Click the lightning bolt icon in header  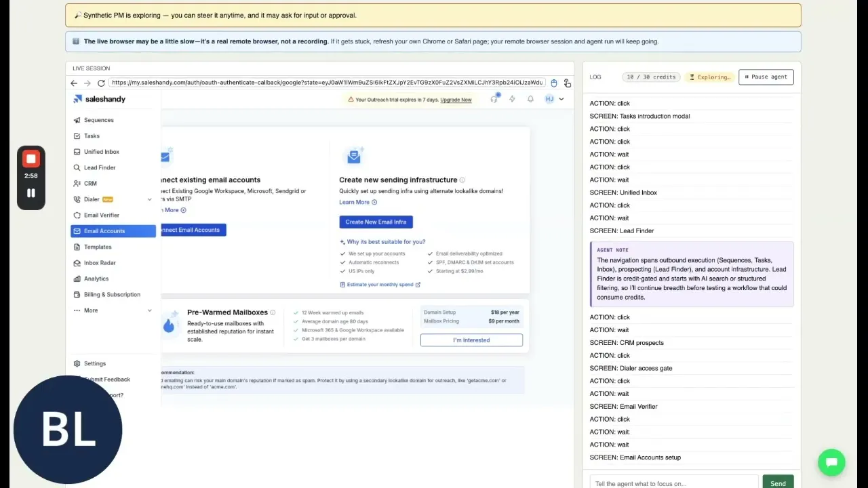point(512,99)
